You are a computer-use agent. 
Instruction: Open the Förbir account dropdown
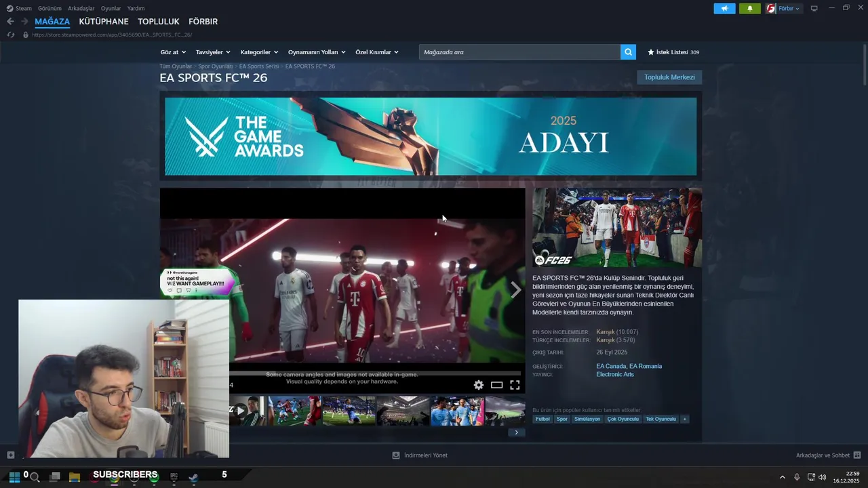[789, 9]
